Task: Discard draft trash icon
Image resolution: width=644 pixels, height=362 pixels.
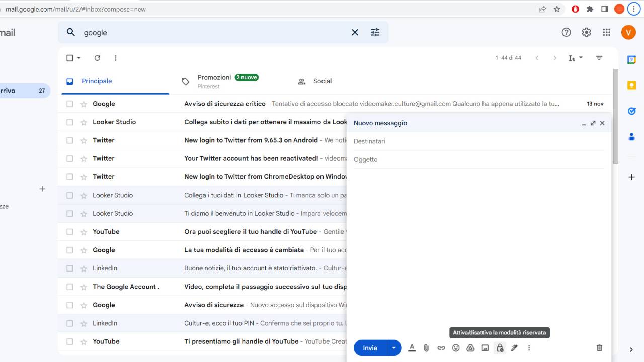Action: coord(599,348)
